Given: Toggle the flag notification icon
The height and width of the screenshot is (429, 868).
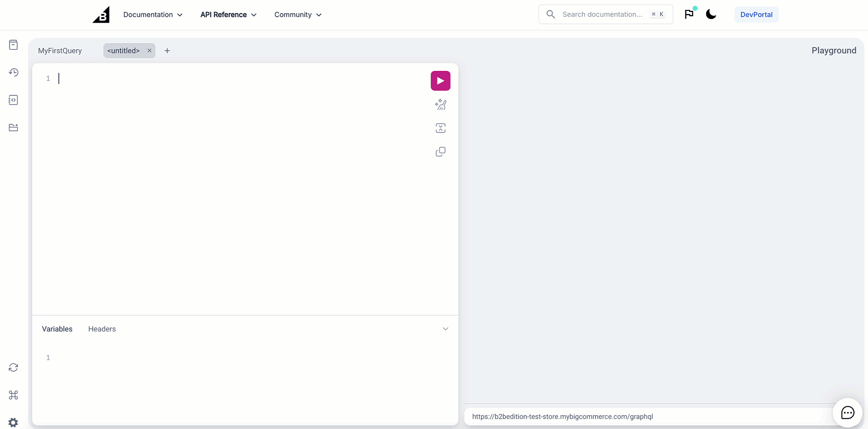Looking at the screenshot, I should [x=689, y=14].
